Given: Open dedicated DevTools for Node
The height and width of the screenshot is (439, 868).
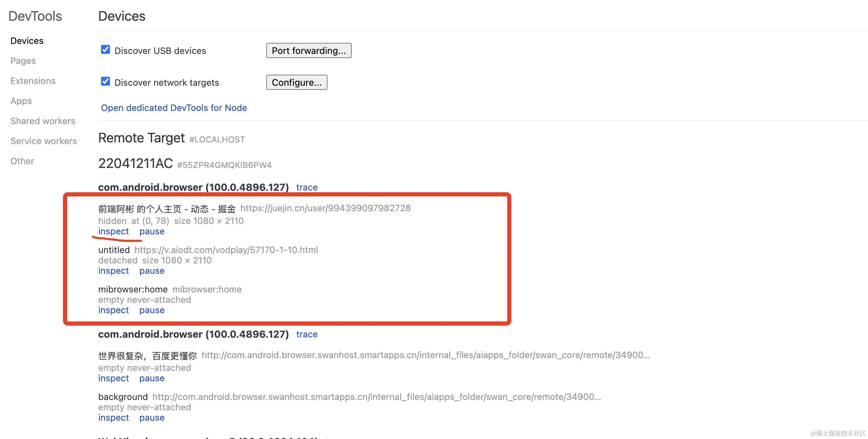Looking at the screenshot, I should (174, 108).
